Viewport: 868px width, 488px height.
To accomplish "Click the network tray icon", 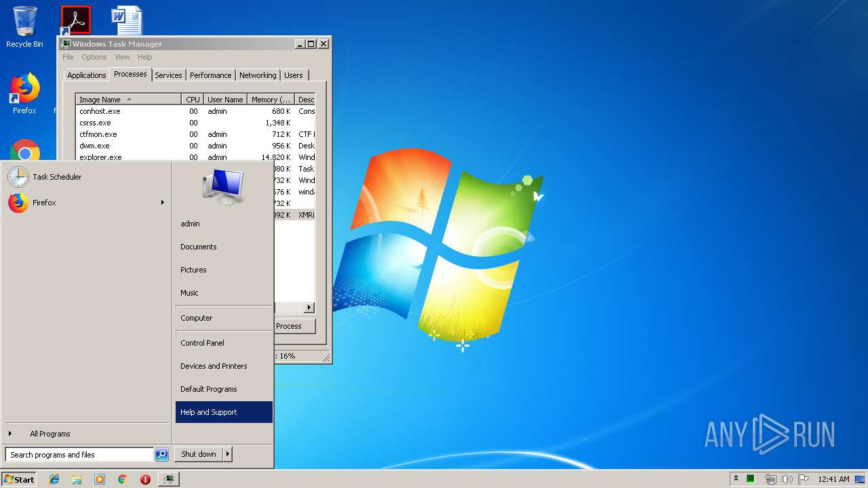I will point(770,479).
